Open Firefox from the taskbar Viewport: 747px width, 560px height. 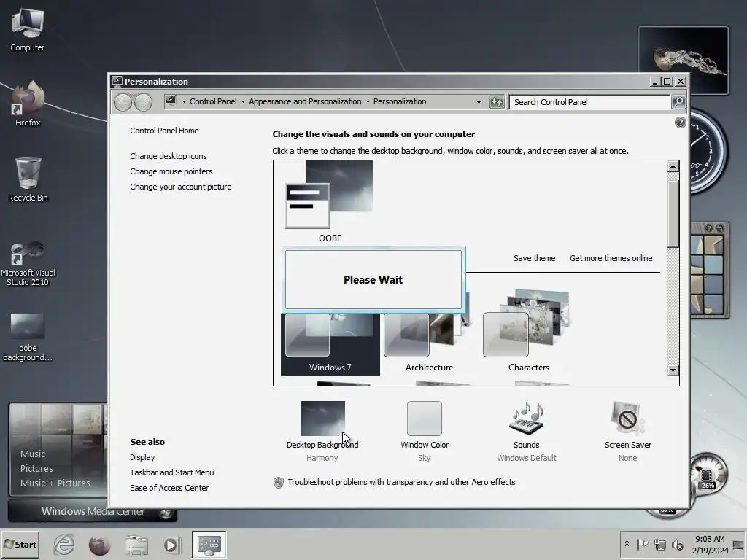point(99,545)
